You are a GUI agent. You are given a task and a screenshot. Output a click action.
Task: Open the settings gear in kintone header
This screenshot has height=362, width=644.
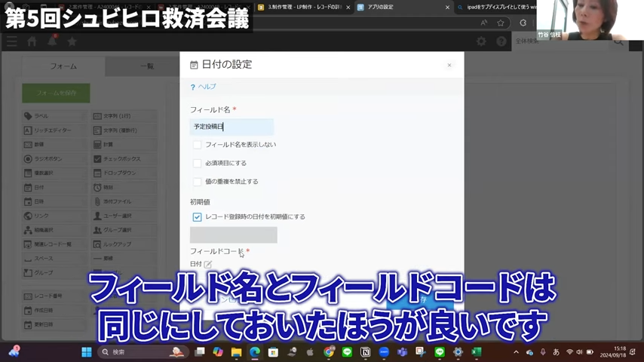pos(481,41)
